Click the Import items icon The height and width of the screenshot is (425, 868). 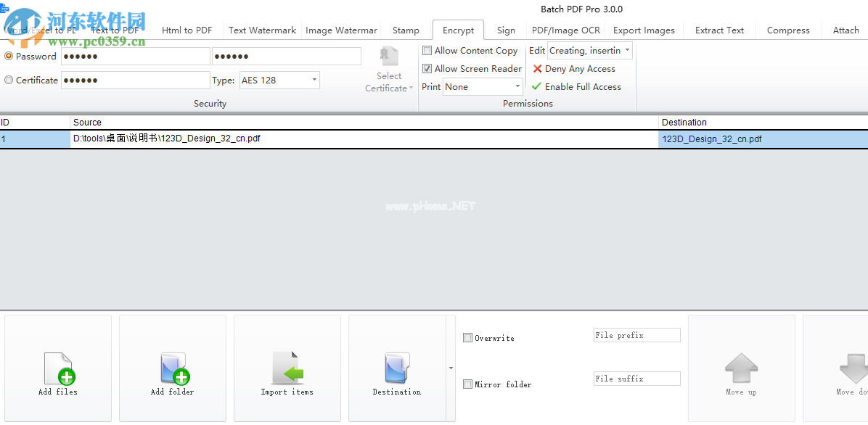click(287, 368)
